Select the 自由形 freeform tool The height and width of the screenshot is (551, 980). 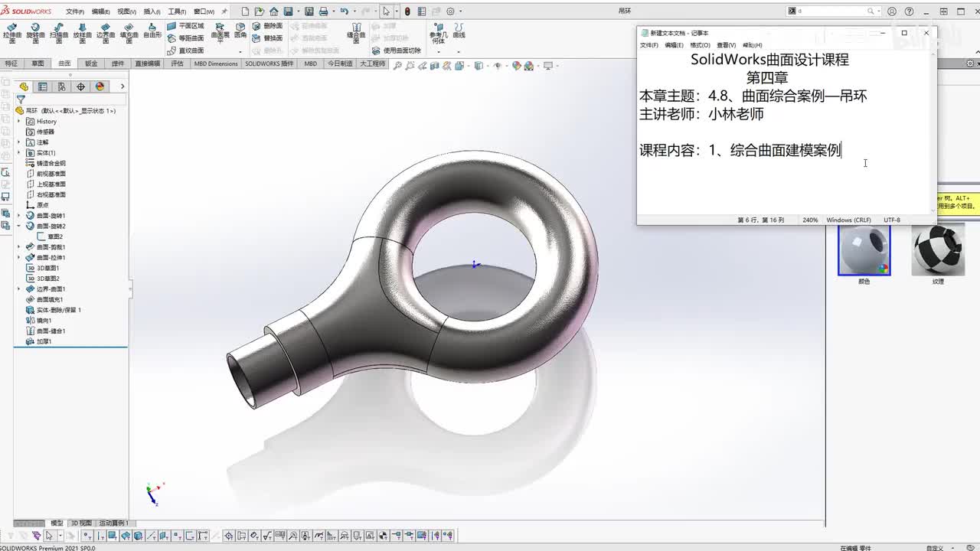tap(152, 31)
